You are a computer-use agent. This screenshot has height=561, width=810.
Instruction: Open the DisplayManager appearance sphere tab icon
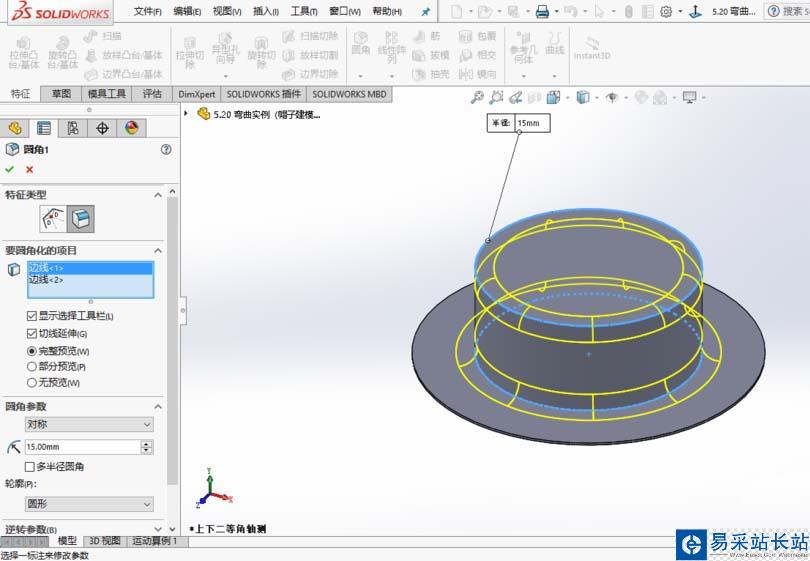(130, 128)
